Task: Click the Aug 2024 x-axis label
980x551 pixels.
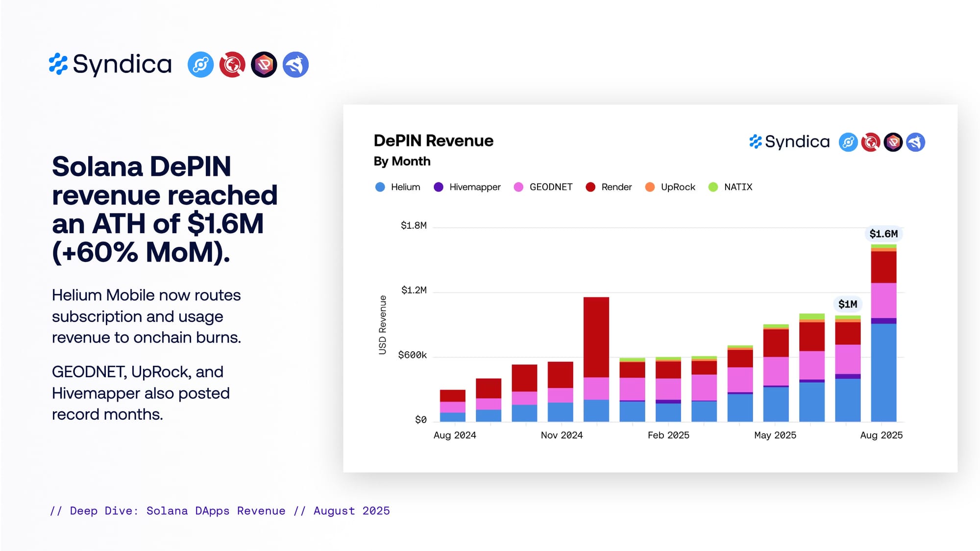Action: click(x=455, y=435)
